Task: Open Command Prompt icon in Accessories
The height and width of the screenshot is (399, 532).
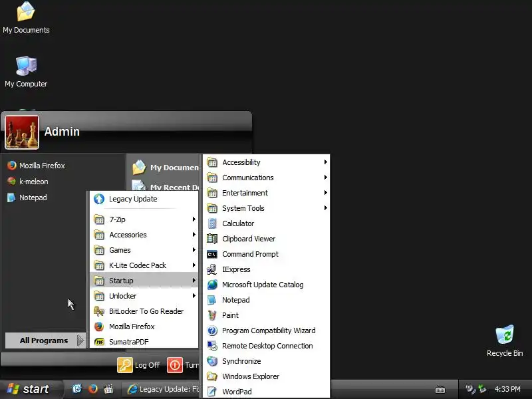Action: point(212,254)
